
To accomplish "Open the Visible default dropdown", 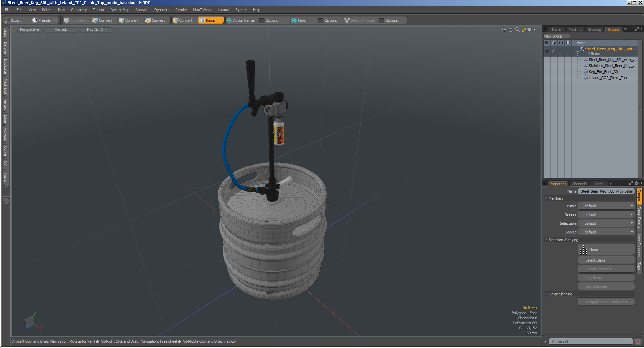I will coord(609,206).
